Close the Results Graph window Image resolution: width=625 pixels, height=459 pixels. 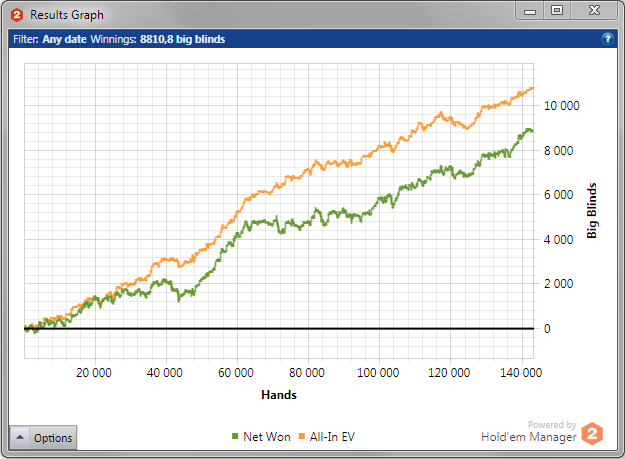coord(594,11)
